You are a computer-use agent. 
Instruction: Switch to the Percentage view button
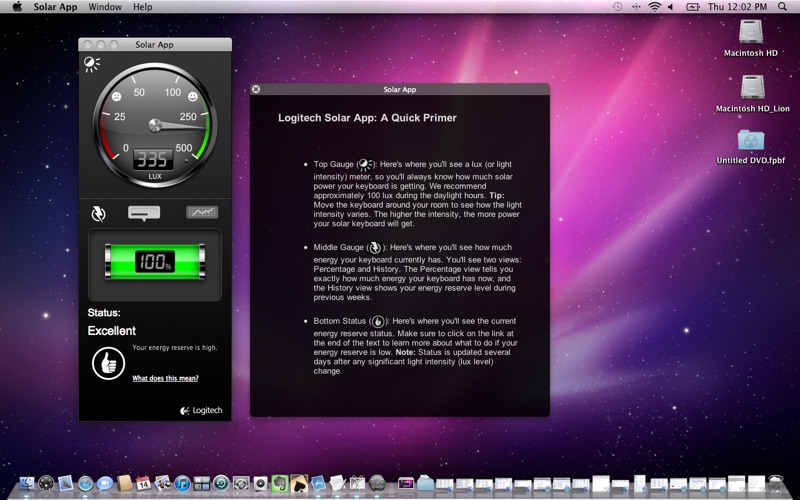(x=144, y=213)
